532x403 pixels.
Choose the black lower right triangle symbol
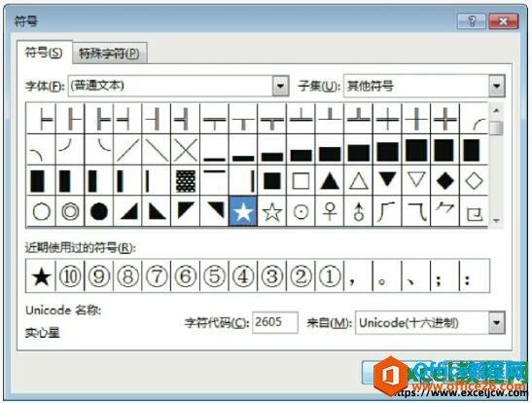(128, 211)
